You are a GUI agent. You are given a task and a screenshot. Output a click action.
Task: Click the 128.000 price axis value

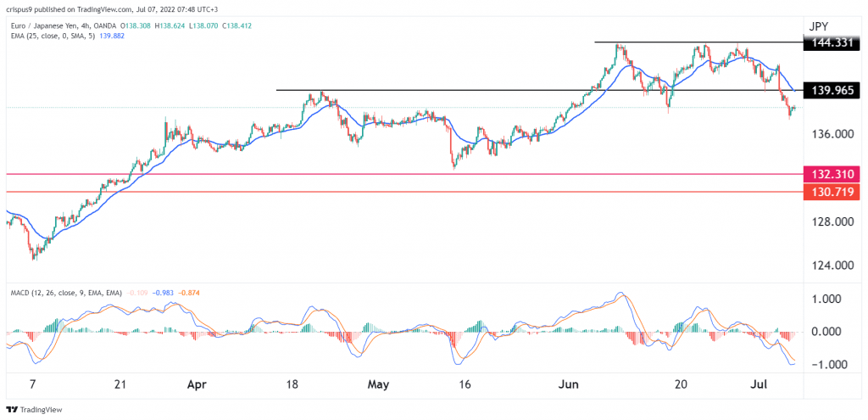coord(834,222)
